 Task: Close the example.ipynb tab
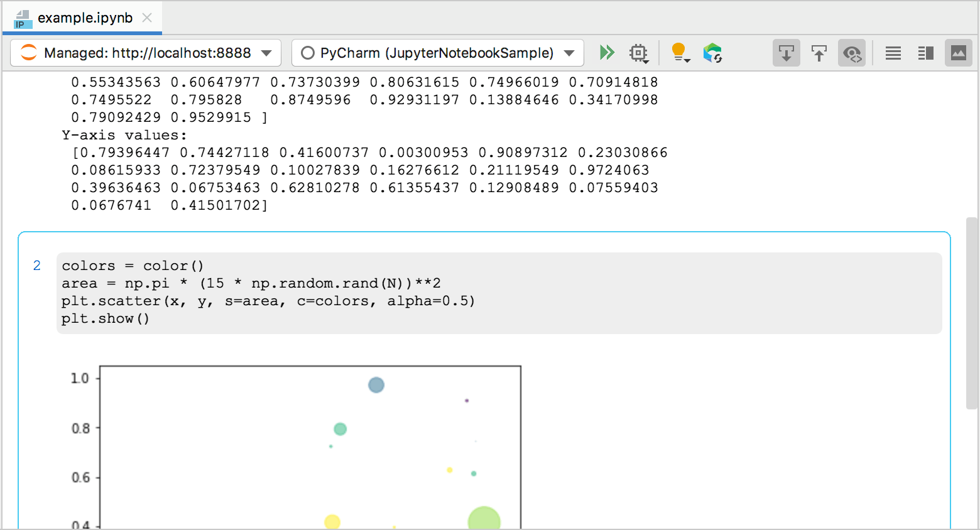147,18
